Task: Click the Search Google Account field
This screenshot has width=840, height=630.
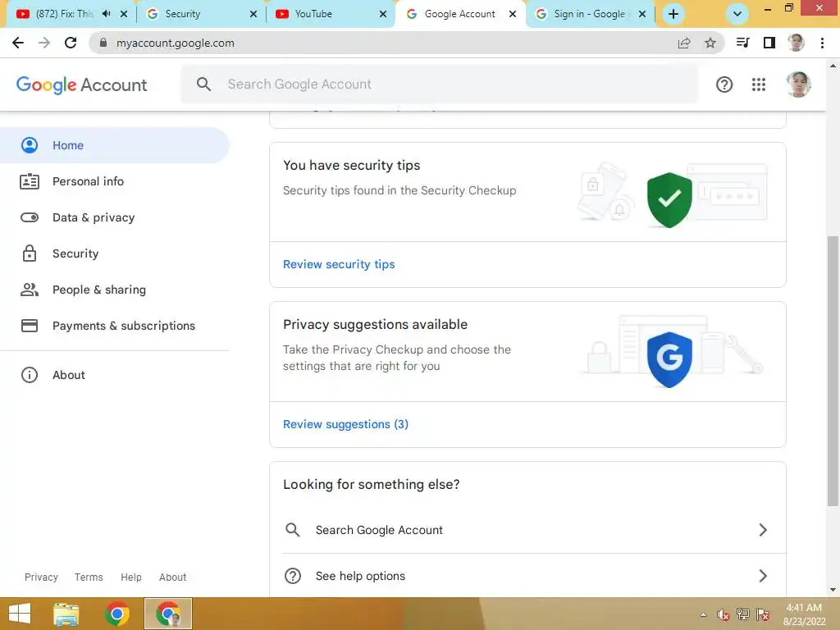Action: pos(440,84)
